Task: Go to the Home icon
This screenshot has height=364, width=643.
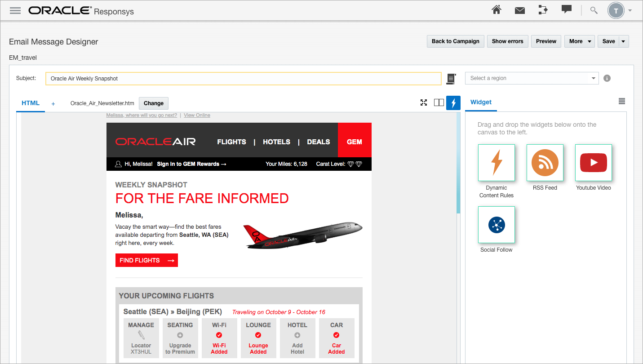Action: pyautogui.click(x=497, y=10)
